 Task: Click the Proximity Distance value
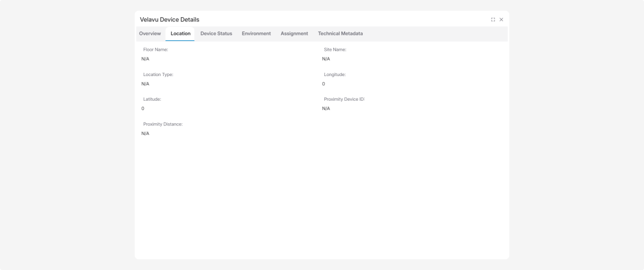(x=145, y=133)
